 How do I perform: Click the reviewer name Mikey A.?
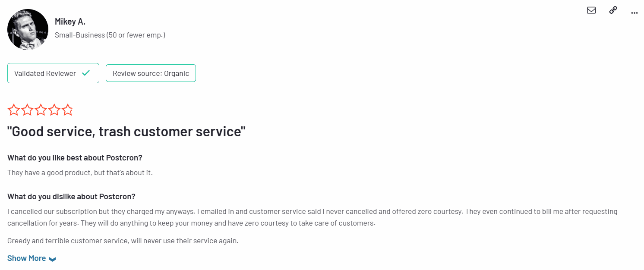[70, 22]
